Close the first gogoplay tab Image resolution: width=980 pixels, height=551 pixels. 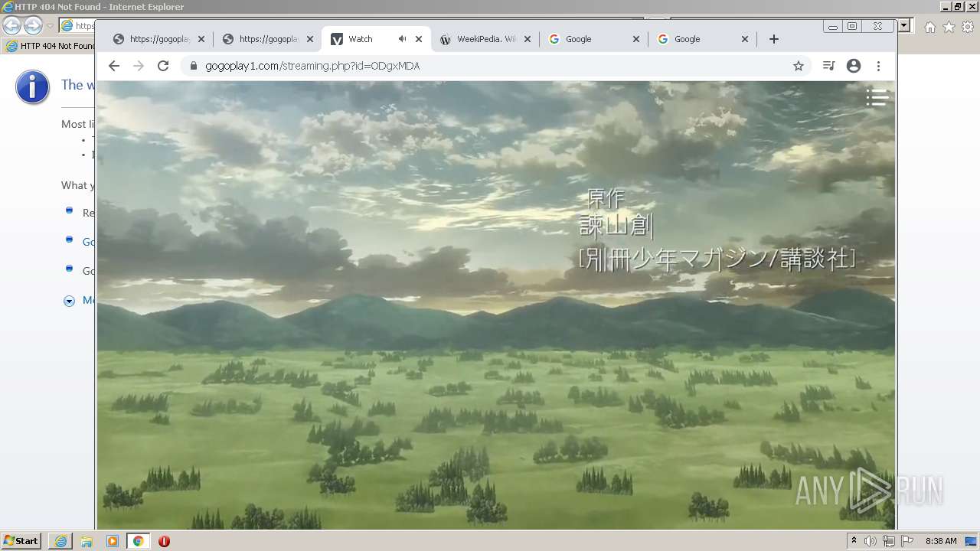[201, 39]
